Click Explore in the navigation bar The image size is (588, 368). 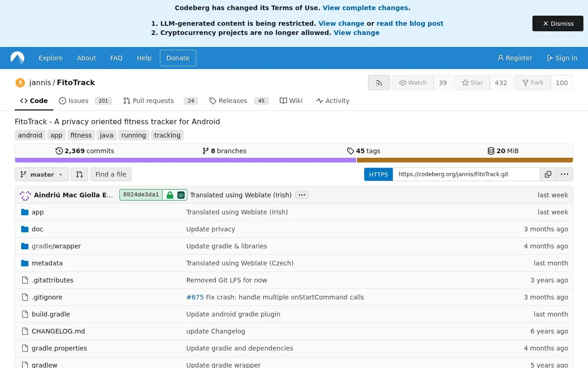(51, 58)
